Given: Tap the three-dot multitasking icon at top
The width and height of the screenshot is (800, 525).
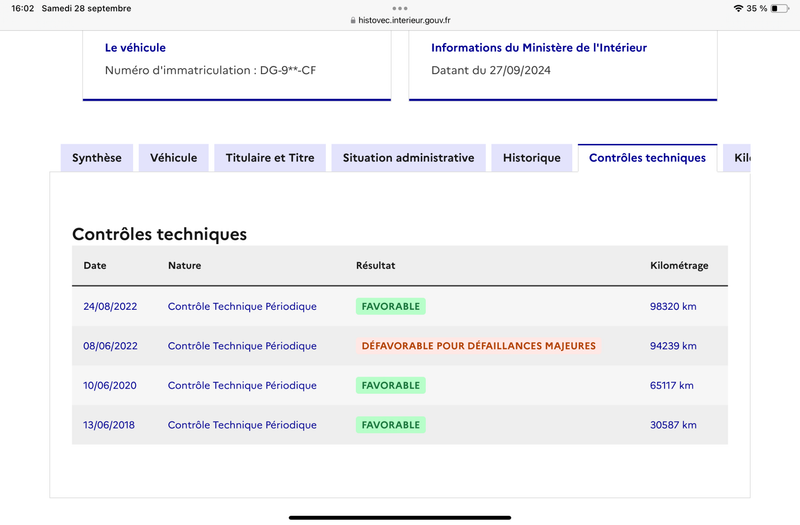Looking at the screenshot, I should pos(399,8).
